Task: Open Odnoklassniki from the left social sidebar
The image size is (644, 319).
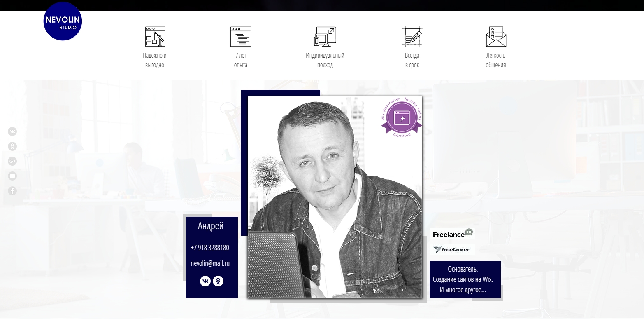Action: pyautogui.click(x=12, y=146)
